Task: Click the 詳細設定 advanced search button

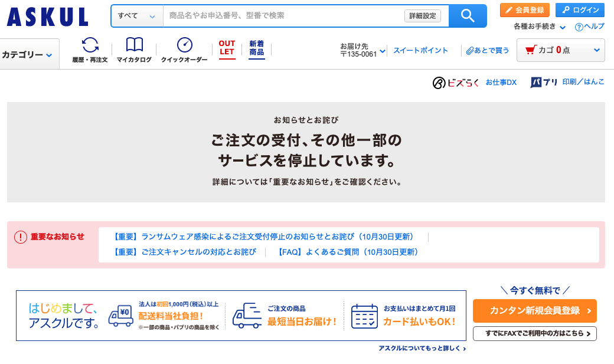Action: click(x=422, y=16)
